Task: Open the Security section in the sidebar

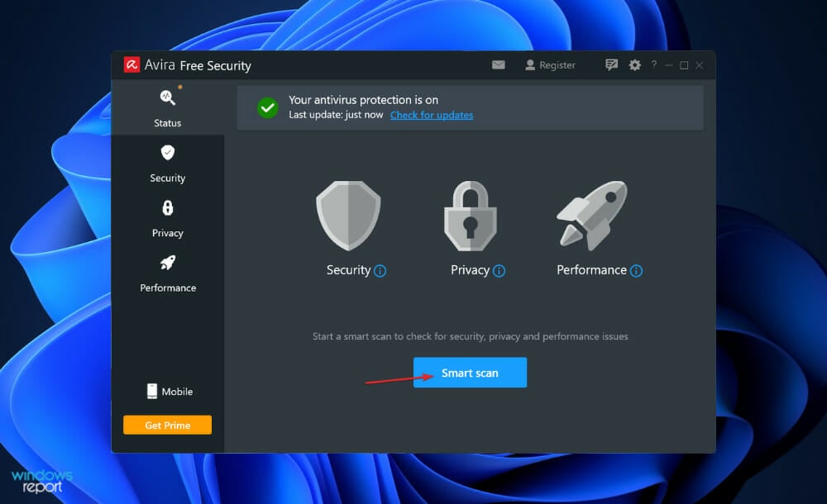Action: pos(168,164)
